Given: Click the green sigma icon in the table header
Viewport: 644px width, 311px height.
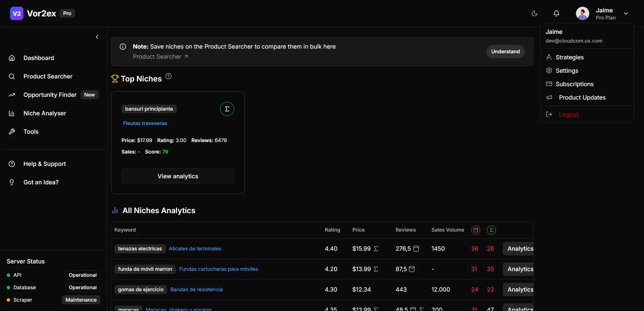Looking at the screenshot, I should click(491, 230).
